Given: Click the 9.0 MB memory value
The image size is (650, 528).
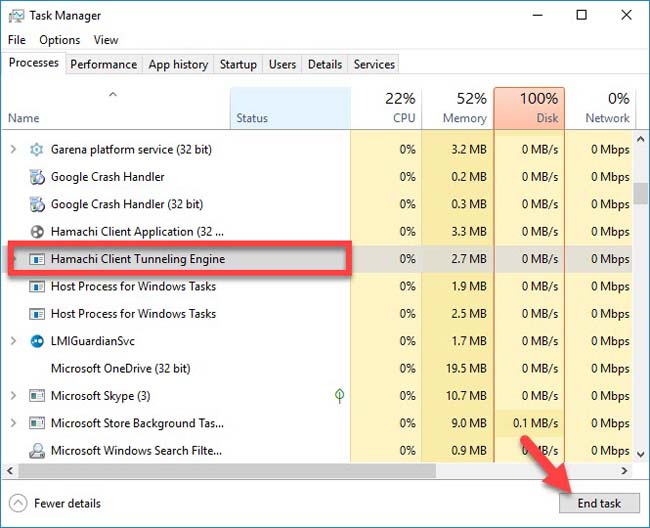Looking at the screenshot, I should pos(469,423).
